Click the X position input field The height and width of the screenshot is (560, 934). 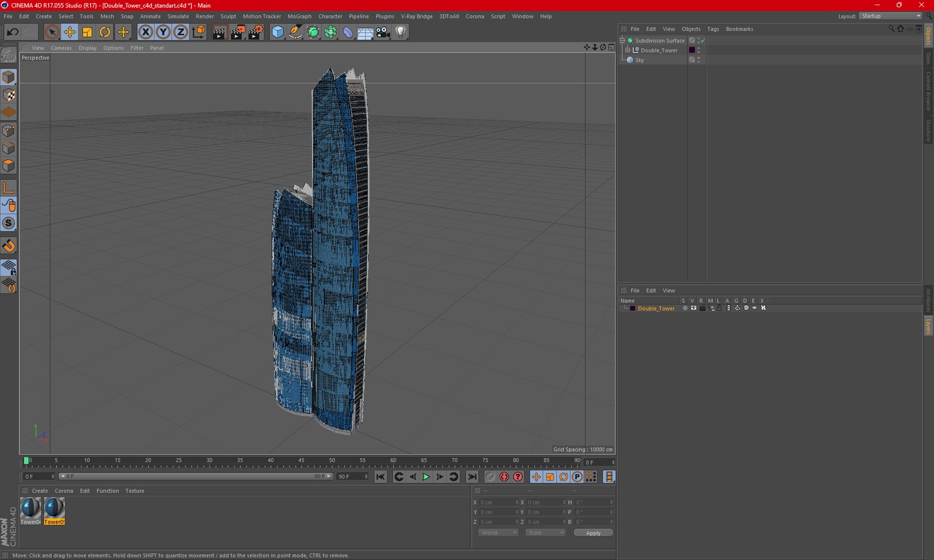[498, 502]
